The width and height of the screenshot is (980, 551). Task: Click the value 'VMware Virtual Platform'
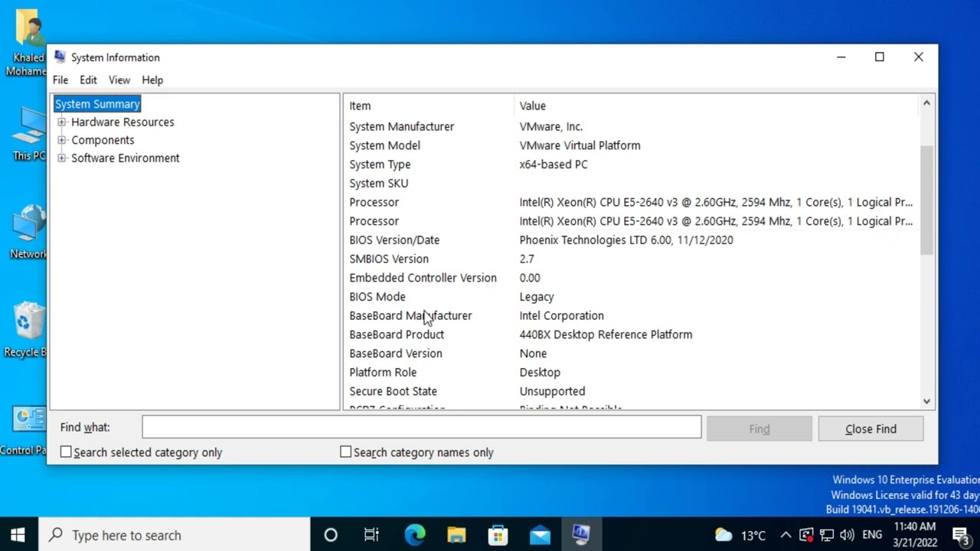pos(580,145)
